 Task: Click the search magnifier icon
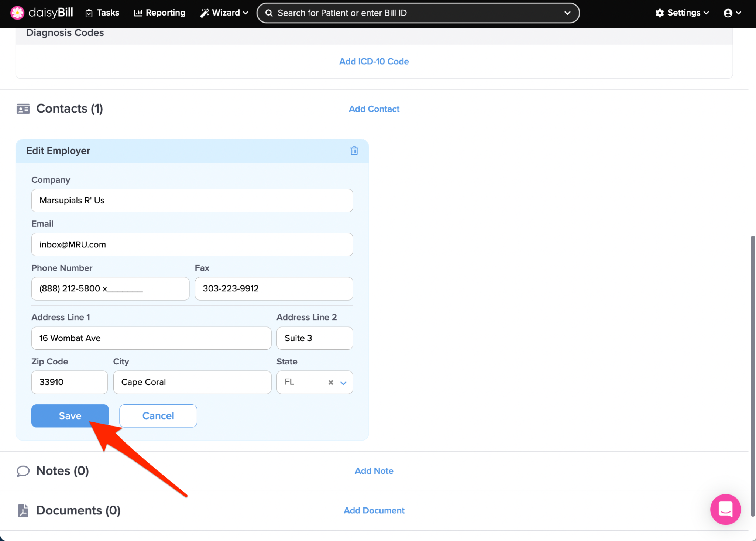(x=269, y=13)
